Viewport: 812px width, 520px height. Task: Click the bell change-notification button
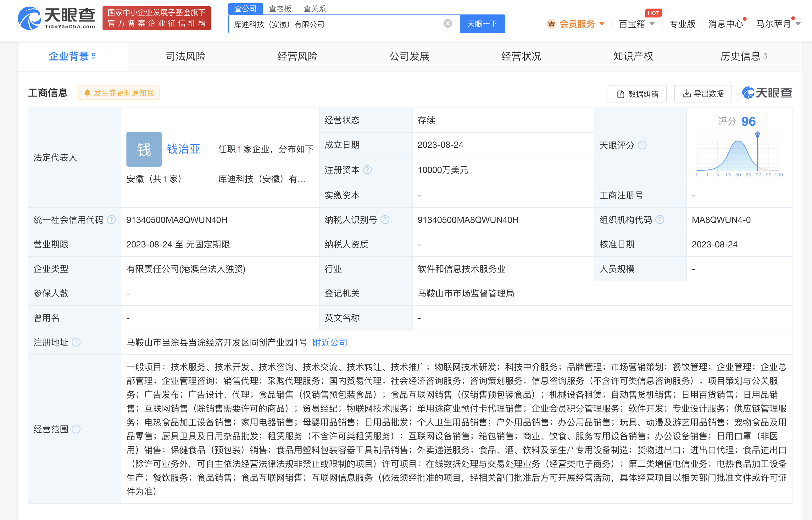119,93
